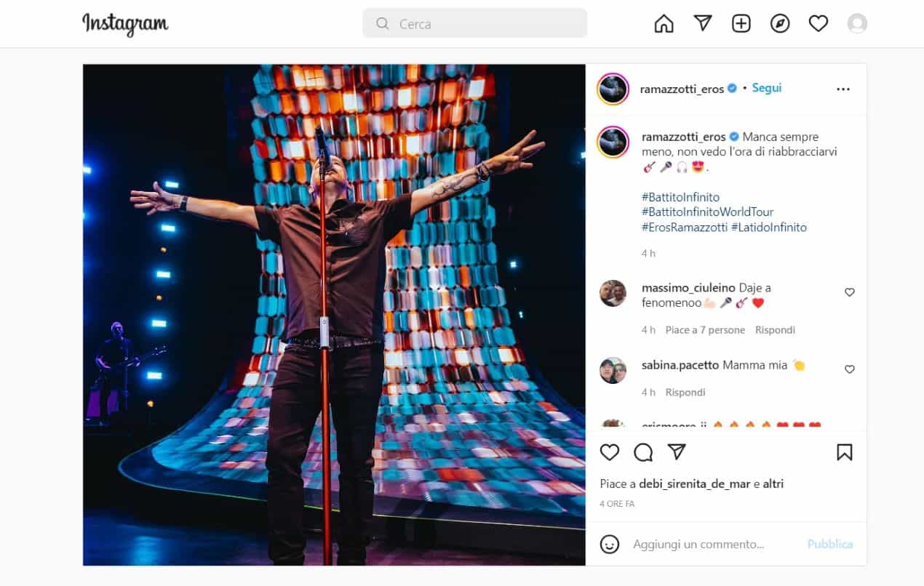Image resolution: width=924 pixels, height=586 pixels.
Task: Focus the add comment text field
Action: point(713,544)
